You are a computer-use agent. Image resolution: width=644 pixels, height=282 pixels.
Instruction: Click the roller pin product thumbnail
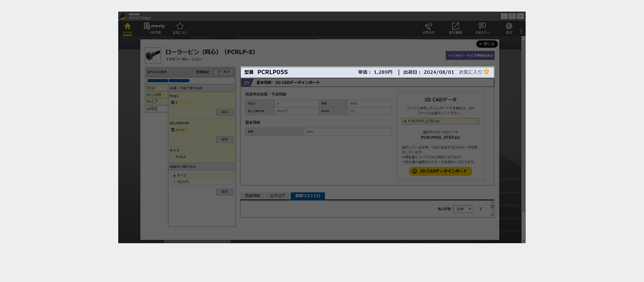click(153, 55)
